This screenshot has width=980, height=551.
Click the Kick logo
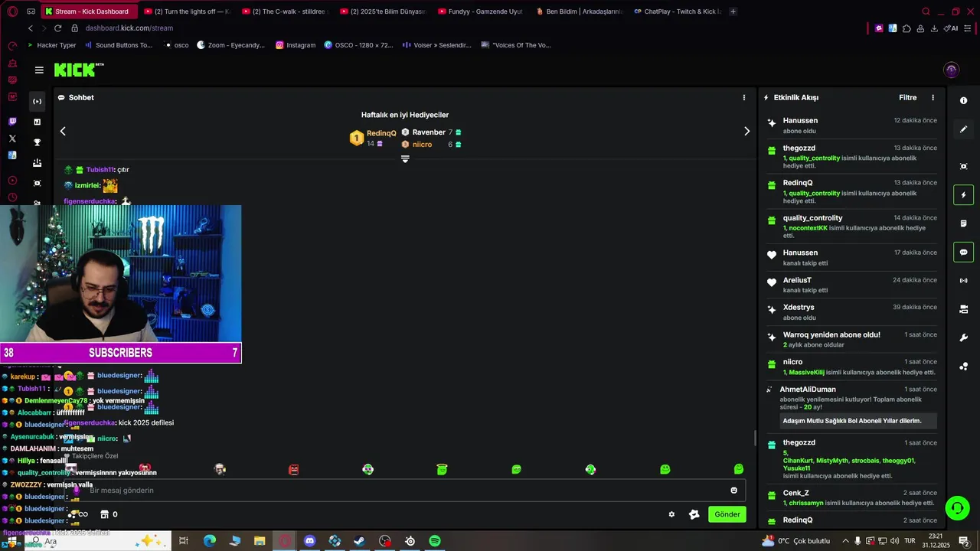[x=78, y=70]
